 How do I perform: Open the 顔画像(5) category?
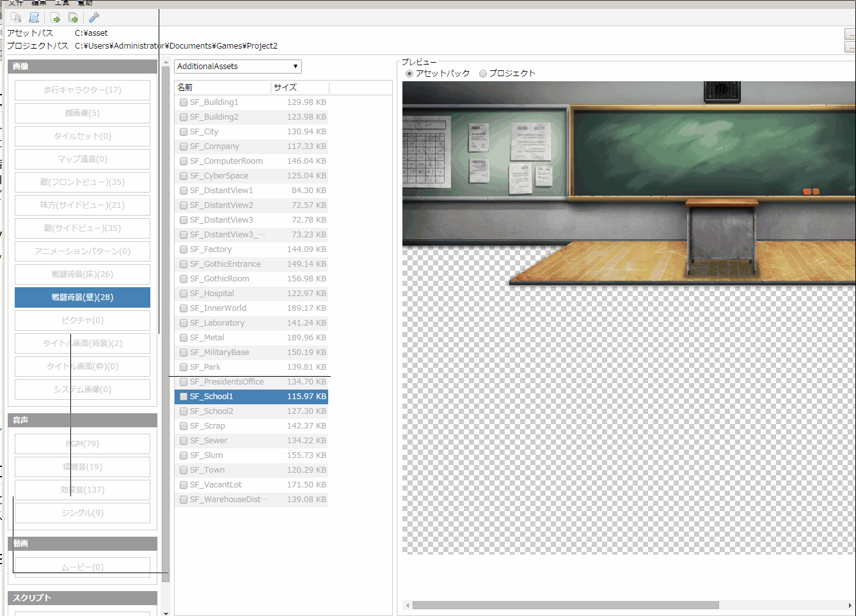83,113
